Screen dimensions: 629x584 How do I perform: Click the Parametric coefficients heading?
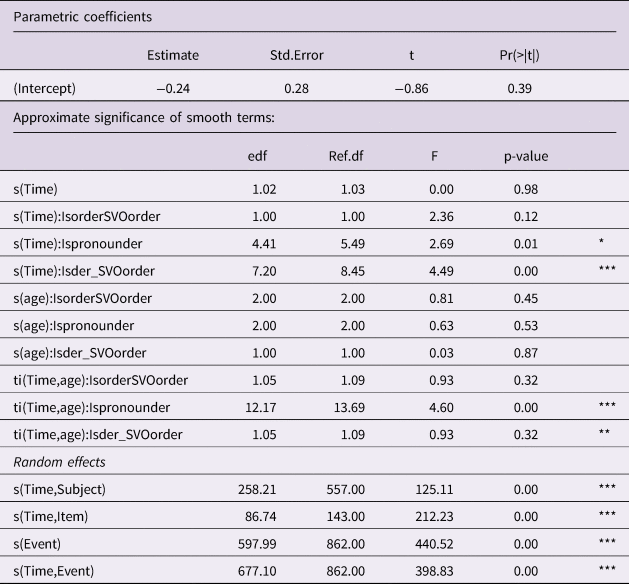83,17
